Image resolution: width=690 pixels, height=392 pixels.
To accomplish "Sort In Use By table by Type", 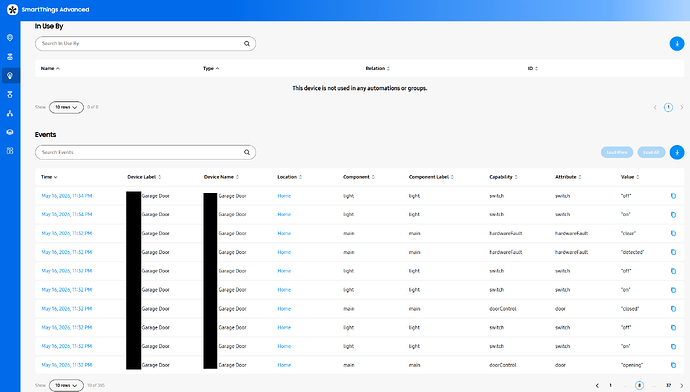I will [x=211, y=68].
